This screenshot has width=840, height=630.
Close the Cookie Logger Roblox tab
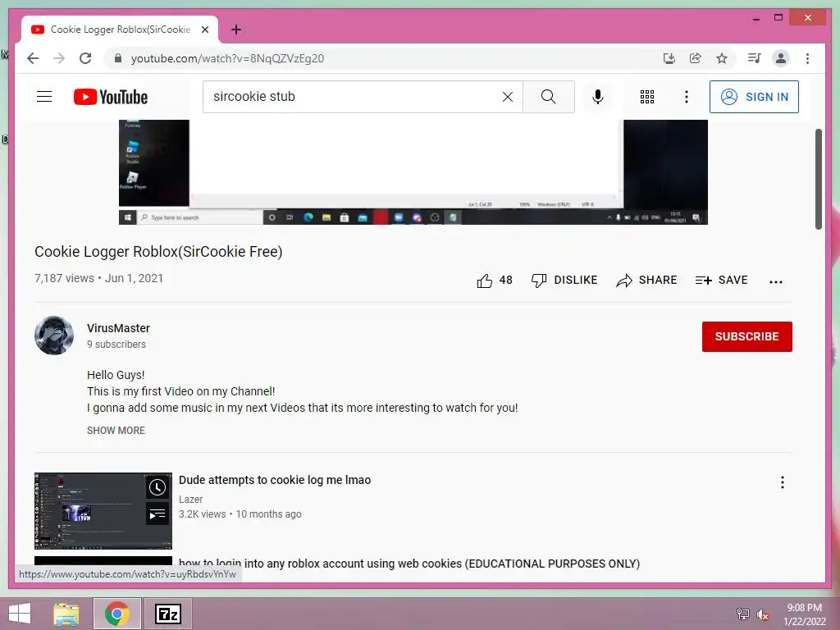click(x=204, y=30)
